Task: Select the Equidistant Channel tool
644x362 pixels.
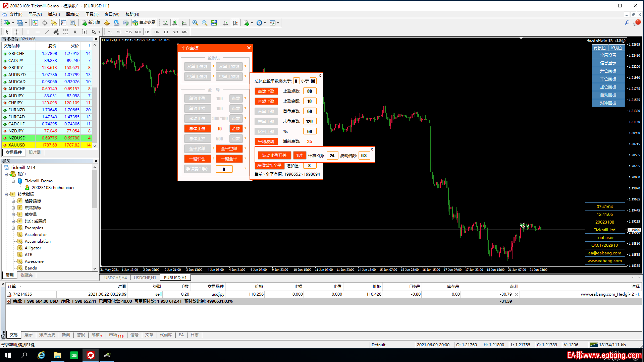Action: coord(56,32)
